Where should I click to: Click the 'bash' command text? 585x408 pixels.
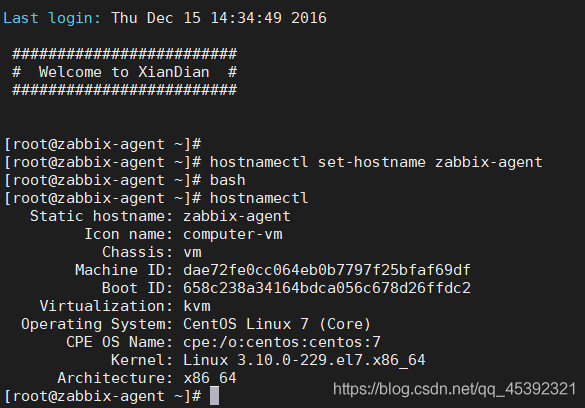tap(228, 181)
